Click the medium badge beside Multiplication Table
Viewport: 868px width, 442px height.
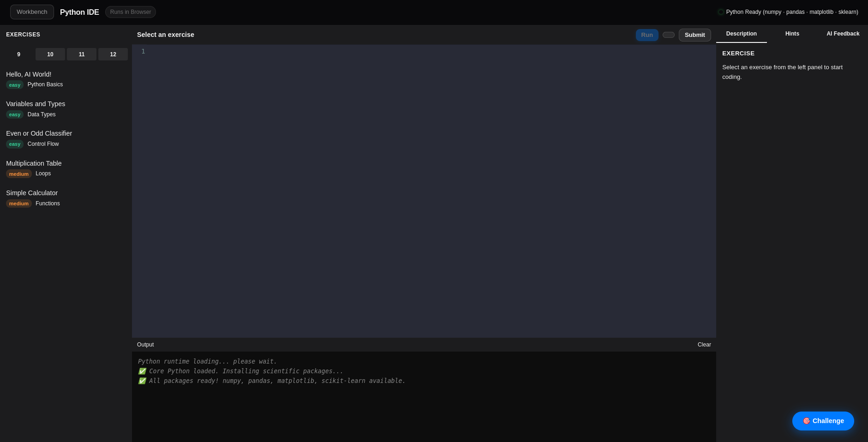coord(18,174)
